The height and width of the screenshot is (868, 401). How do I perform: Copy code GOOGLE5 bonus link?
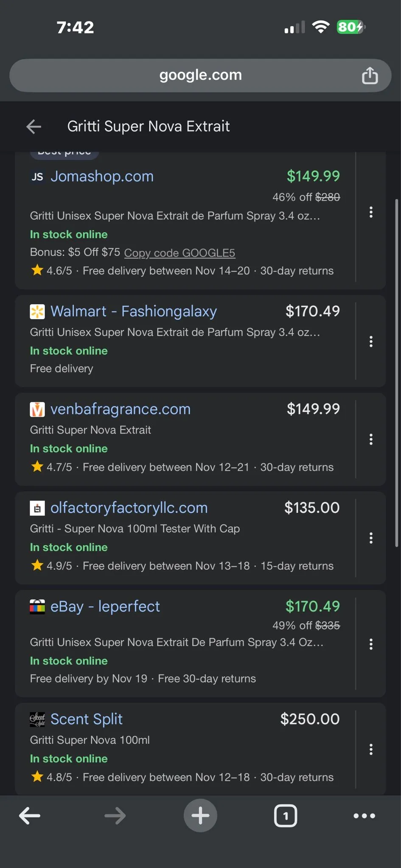(x=179, y=253)
